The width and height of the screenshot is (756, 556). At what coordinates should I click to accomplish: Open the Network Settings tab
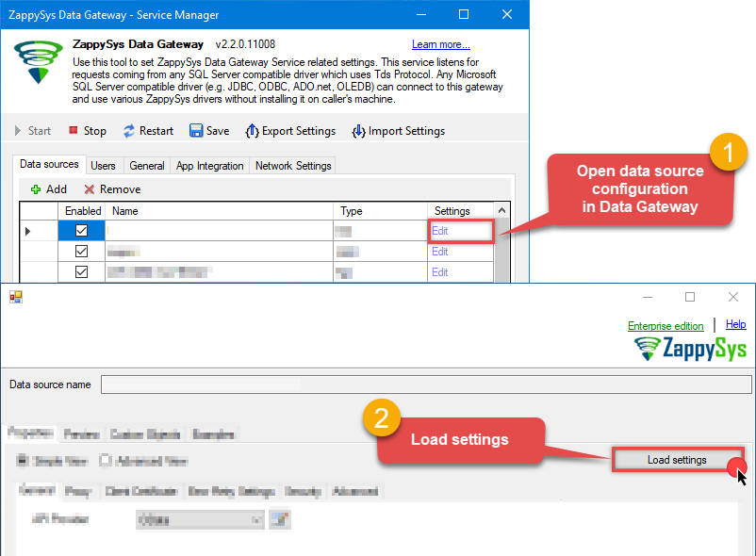pyautogui.click(x=294, y=165)
